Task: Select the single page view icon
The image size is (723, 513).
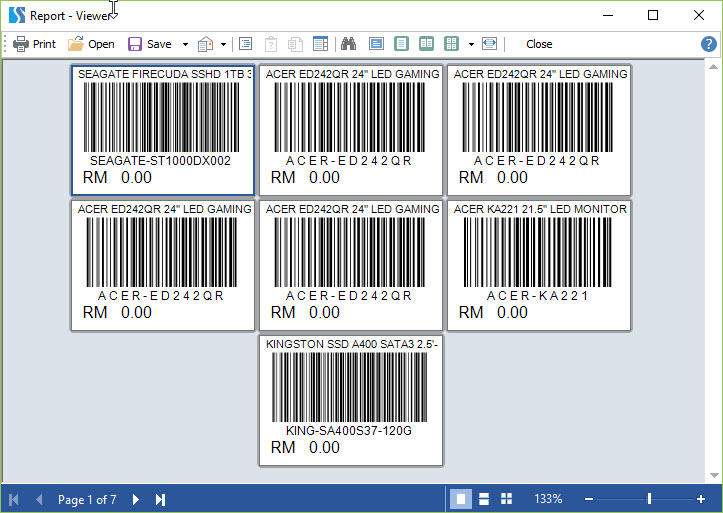Action: pyautogui.click(x=402, y=44)
